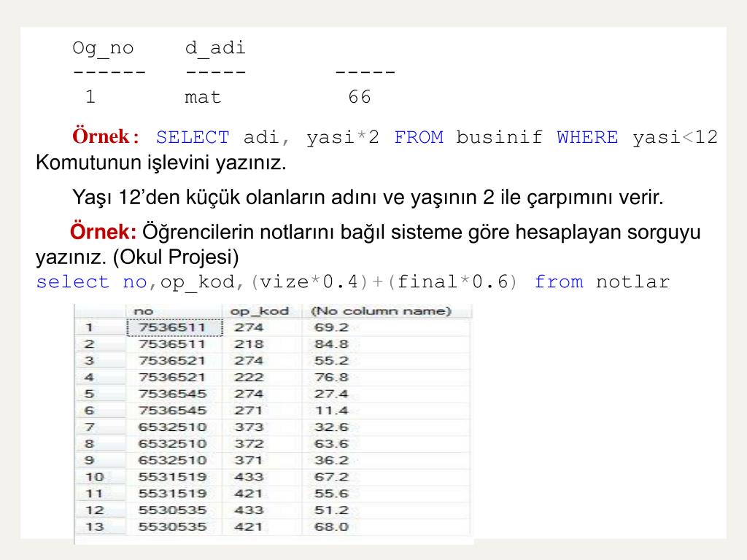Select the value 55.6 in row 11
The width and height of the screenshot is (747, 560).
point(332,494)
